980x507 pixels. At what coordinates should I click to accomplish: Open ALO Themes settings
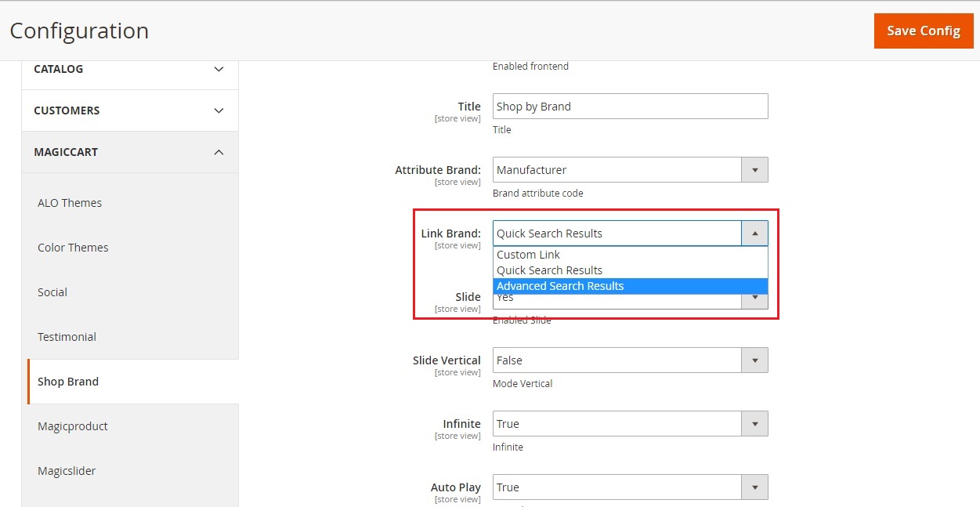click(70, 203)
